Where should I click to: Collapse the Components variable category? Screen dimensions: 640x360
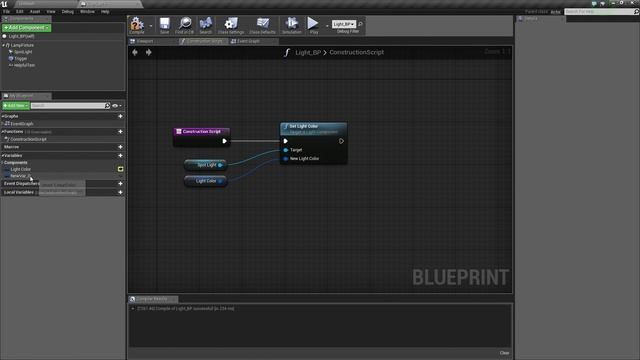point(2,162)
